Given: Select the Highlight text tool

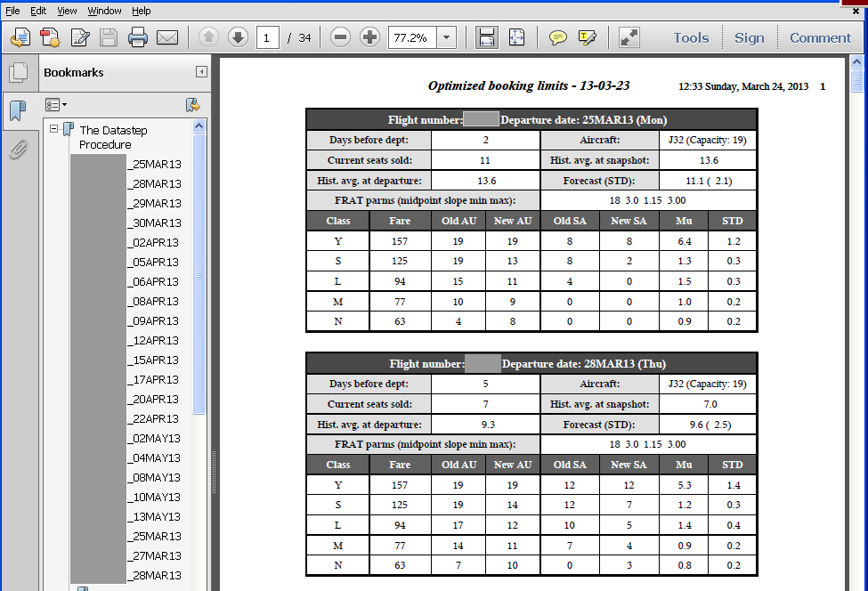Looking at the screenshot, I should click(x=587, y=37).
